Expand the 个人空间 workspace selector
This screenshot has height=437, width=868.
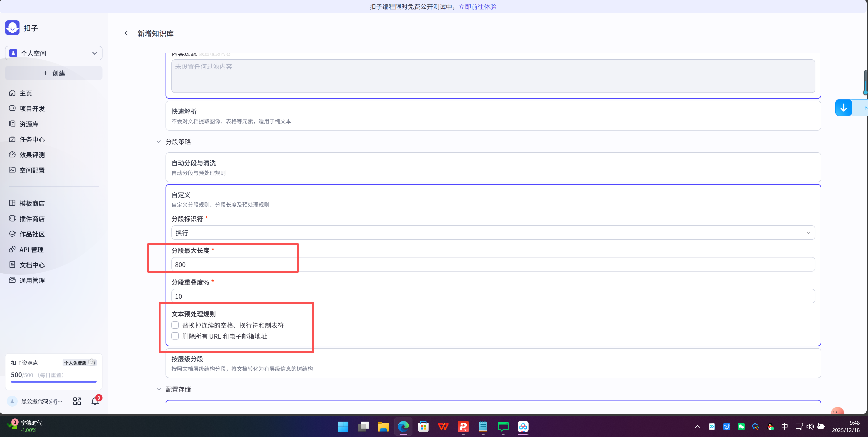pyautogui.click(x=54, y=53)
